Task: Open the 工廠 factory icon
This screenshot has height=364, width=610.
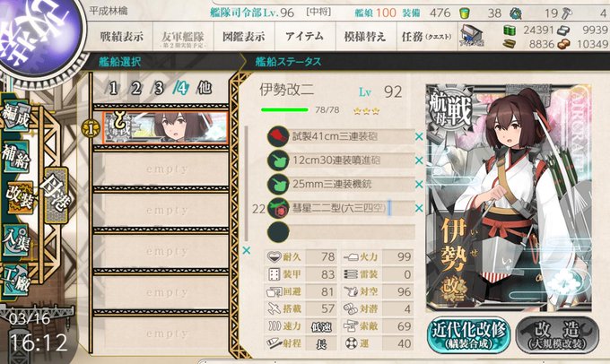Action: (15, 279)
